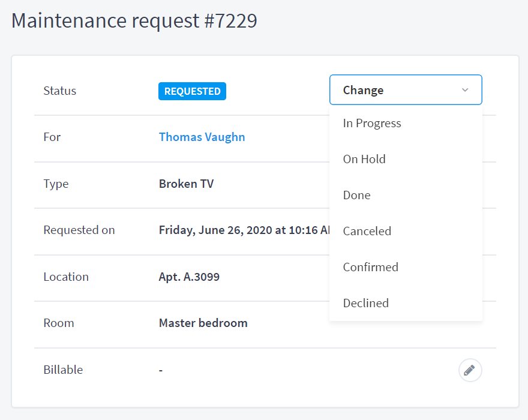This screenshot has height=420, width=528.
Task: Click the Master bedroom room value
Action: point(203,323)
